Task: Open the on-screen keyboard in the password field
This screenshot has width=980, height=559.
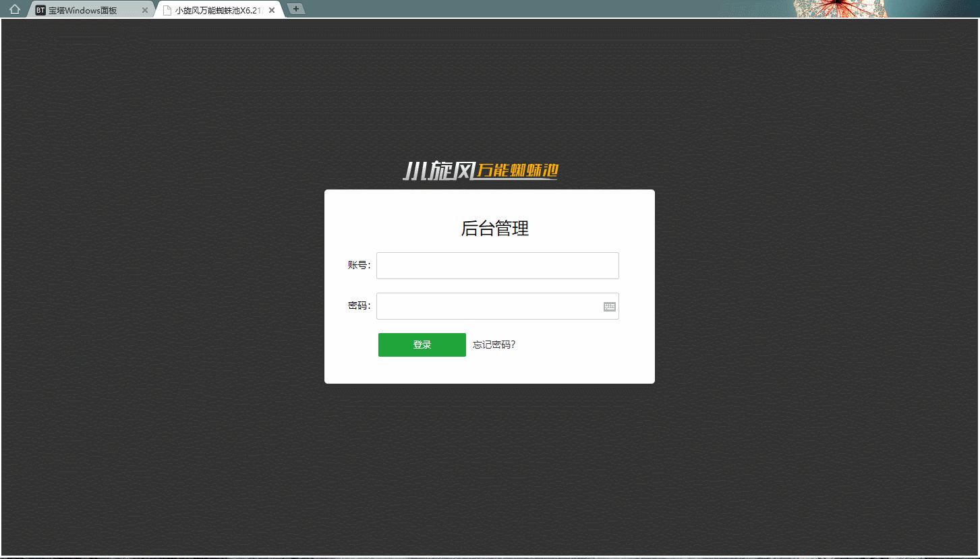Action: click(609, 306)
